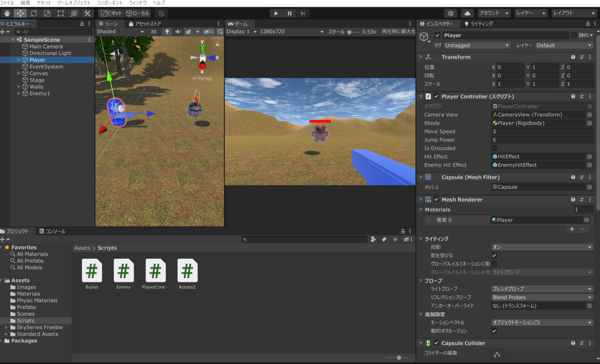Click コライダーの編集 edit collider button
The height and width of the screenshot is (364, 600).
[497, 355]
